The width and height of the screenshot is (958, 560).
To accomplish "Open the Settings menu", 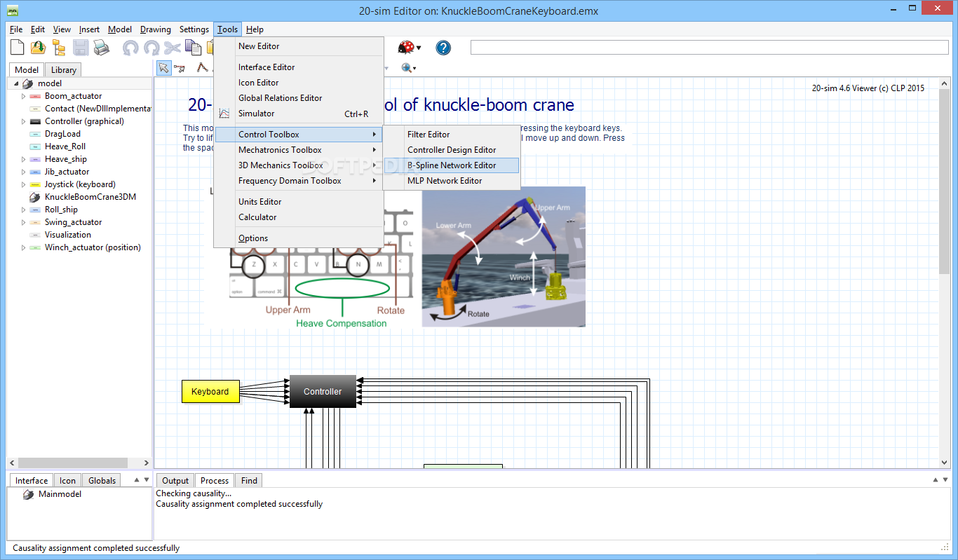I will point(194,29).
